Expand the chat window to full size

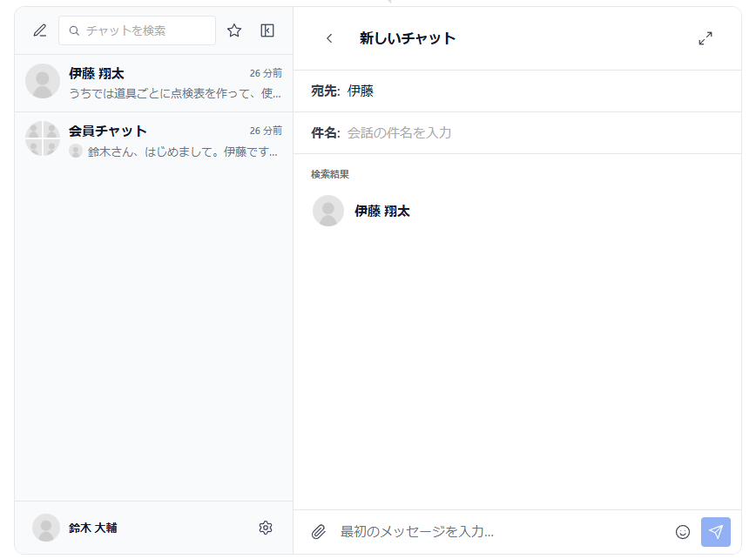click(x=705, y=38)
